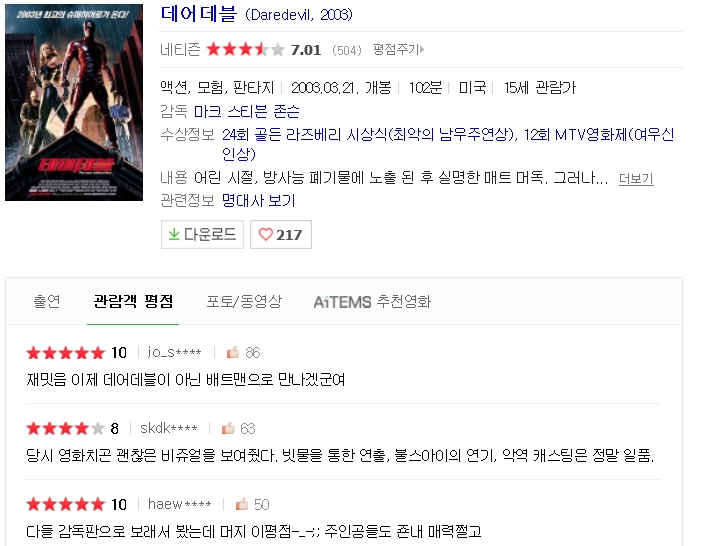This screenshot has height=546, width=720.
Task: Click the heart icon next to 217
Action: (x=265, y=234)
